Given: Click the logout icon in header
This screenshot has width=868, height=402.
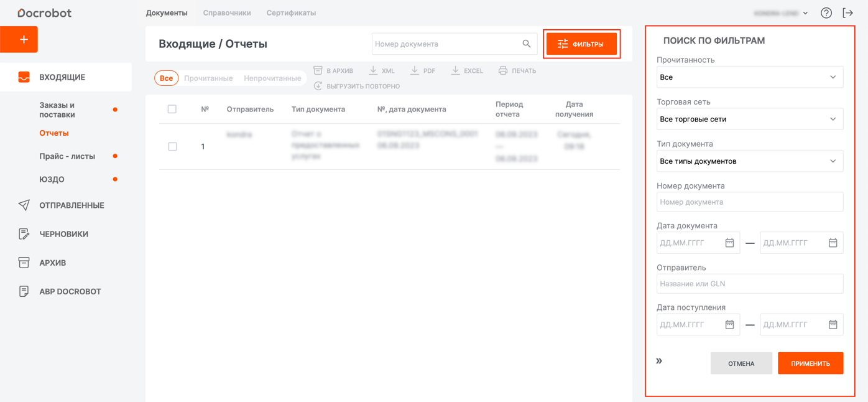Looking at the screenshot, I should coord(847,13).
